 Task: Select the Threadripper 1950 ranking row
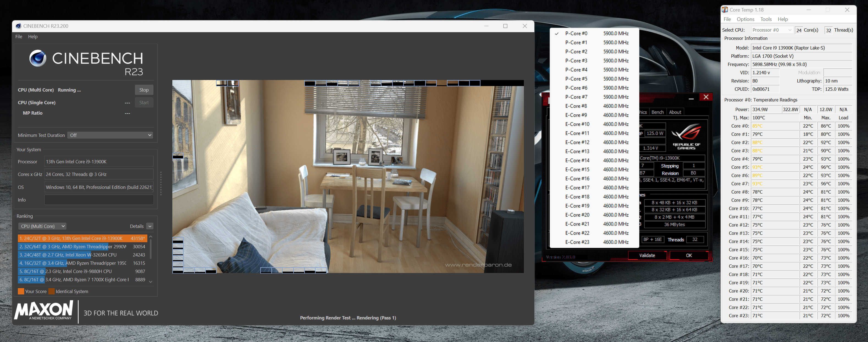point(82,263)
